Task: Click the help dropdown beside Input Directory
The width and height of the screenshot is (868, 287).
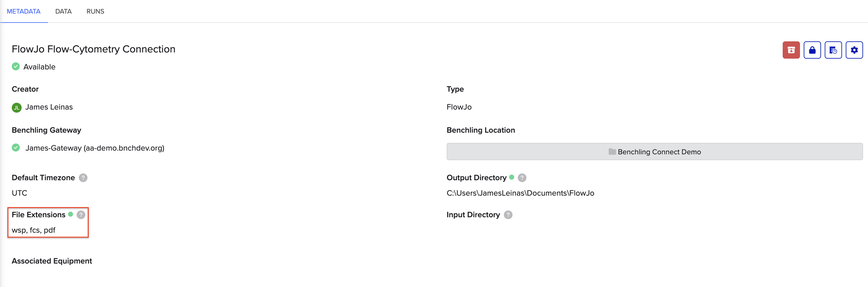Action: [508, 215]
